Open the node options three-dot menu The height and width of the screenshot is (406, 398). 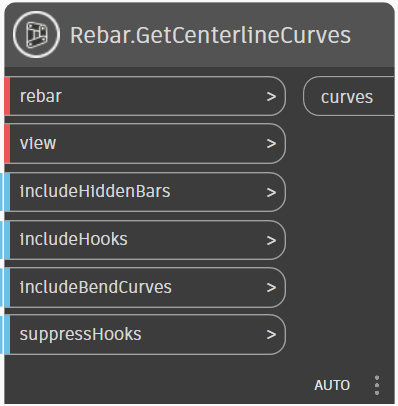pos(377,385)
